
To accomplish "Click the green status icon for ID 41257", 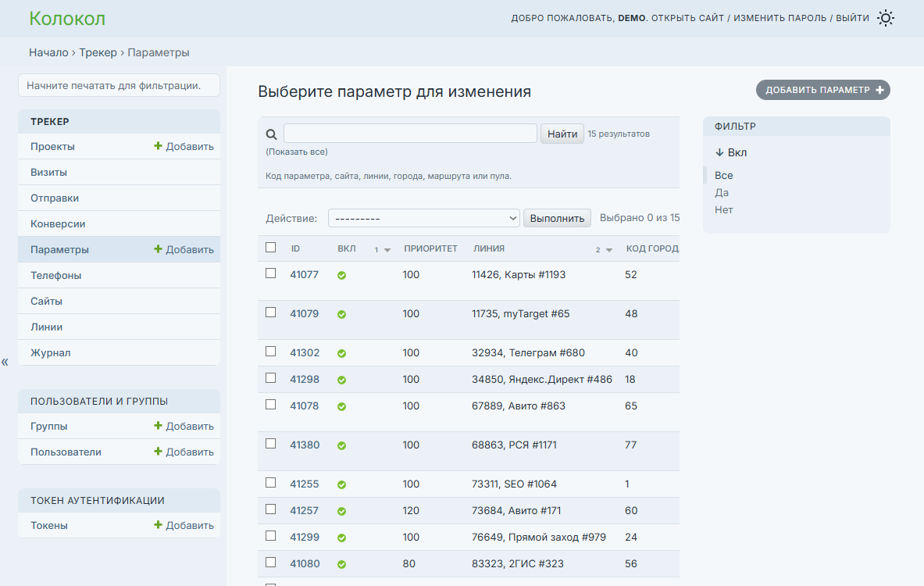I will [x=342, y=511].
